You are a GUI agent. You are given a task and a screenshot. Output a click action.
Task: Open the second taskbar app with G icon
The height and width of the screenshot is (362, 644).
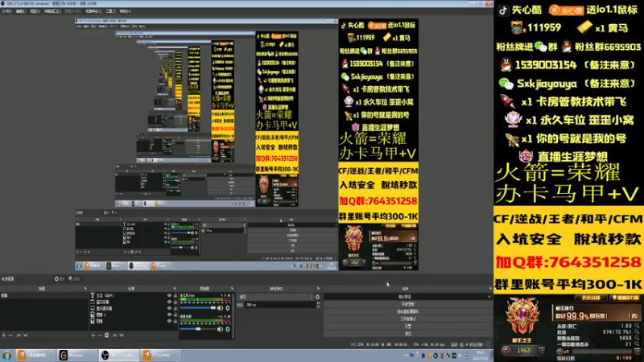tap(76, 356)
